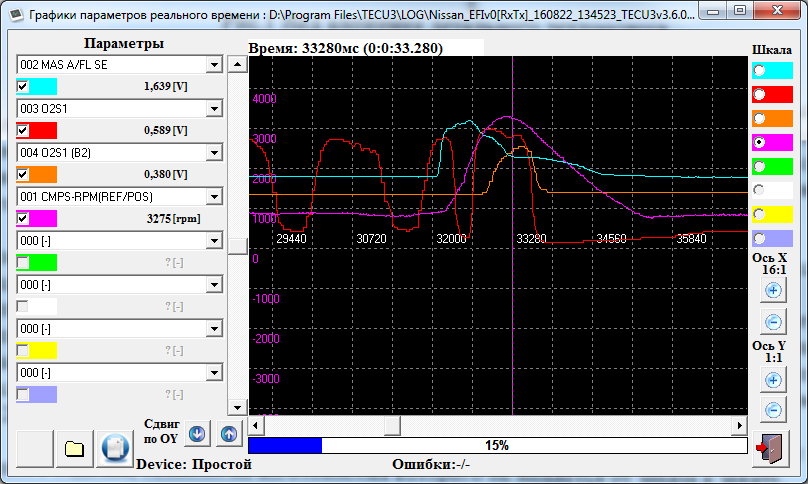Image resolution: width=808 pixels, height=484 pixels.
Task: Open the 001 CMPS-RPM(REF/POS) dropdown
Action: click(x=212, y=196)
